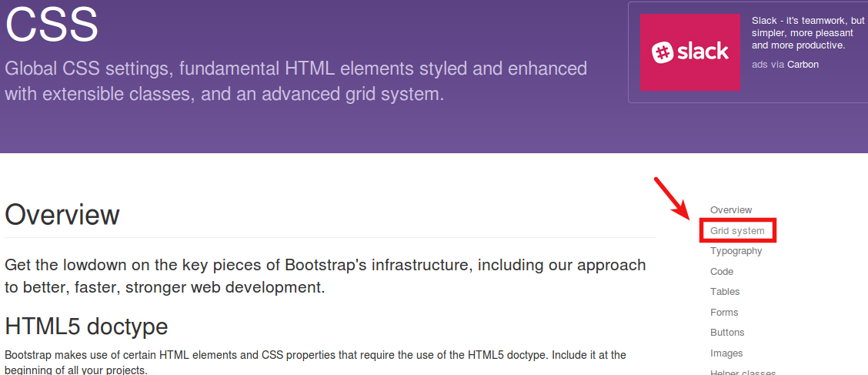Open the Grid system sidebar link
The height and width of the screenshot is (375, 868).
point(737,231)
